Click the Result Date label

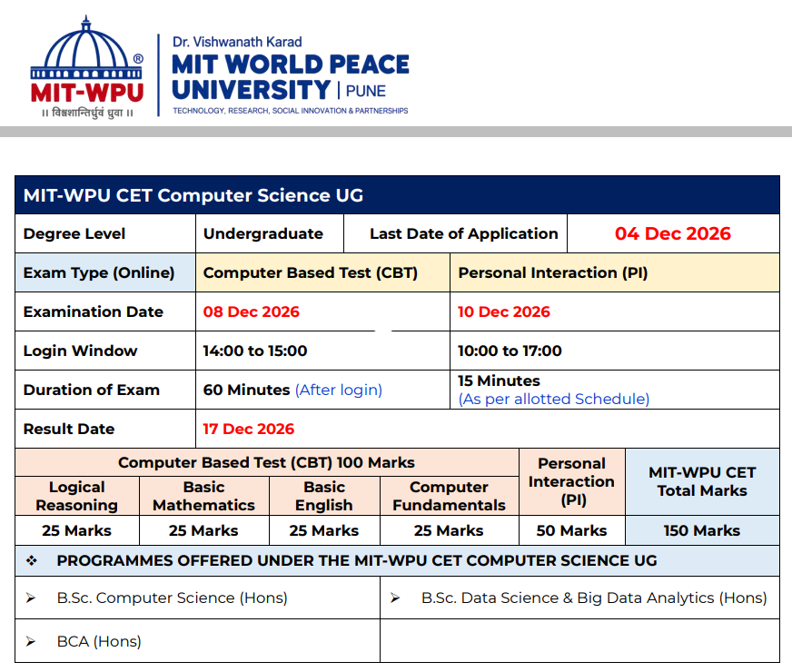point(69,430)
